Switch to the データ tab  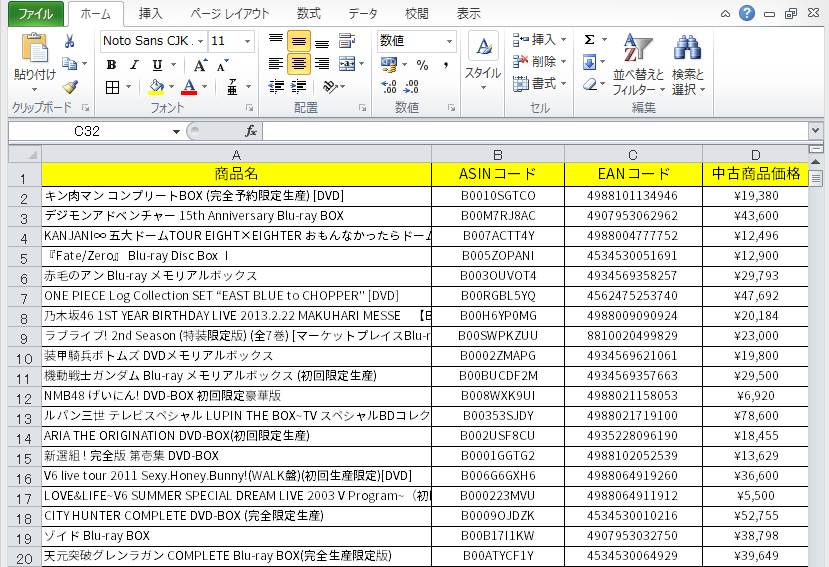point(363,14)
